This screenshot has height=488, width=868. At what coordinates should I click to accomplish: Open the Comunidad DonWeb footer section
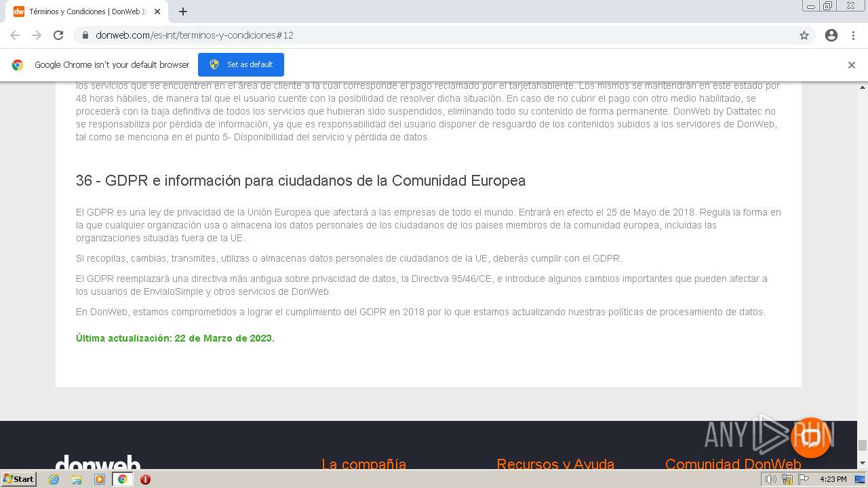(x=733, y=464)
